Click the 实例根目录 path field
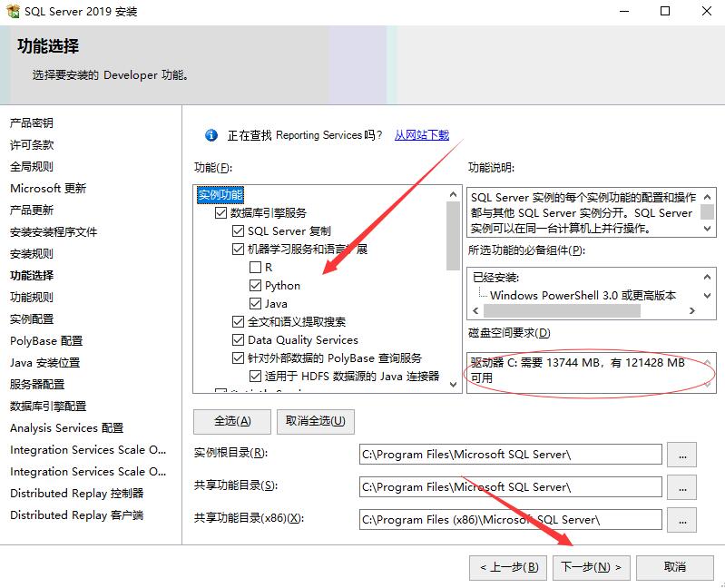 pyautogui.click(x=511, y=455)
